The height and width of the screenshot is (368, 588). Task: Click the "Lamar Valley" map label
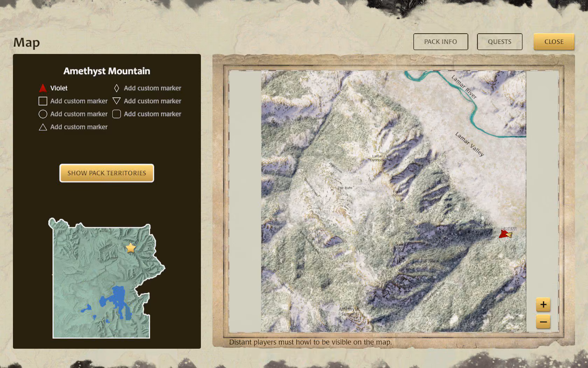click(469, 144)
